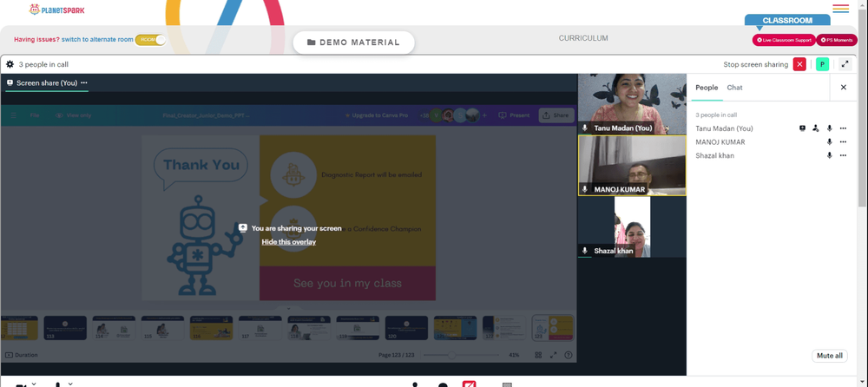The image size is (868, 387).
Task: Open the call settings gear icon
Action: (10, 64)
